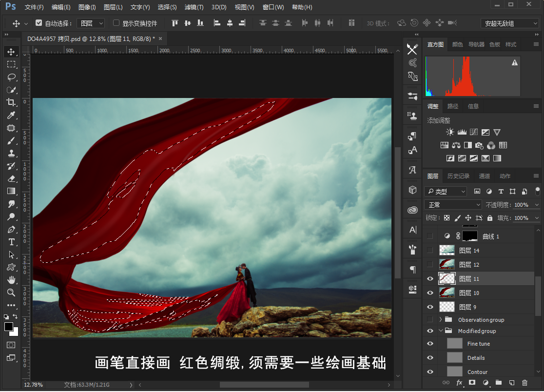The width and height of the screenshot is (544, 392).
Task: Hide layer 图层 10
Action: [x=430, y=293]
